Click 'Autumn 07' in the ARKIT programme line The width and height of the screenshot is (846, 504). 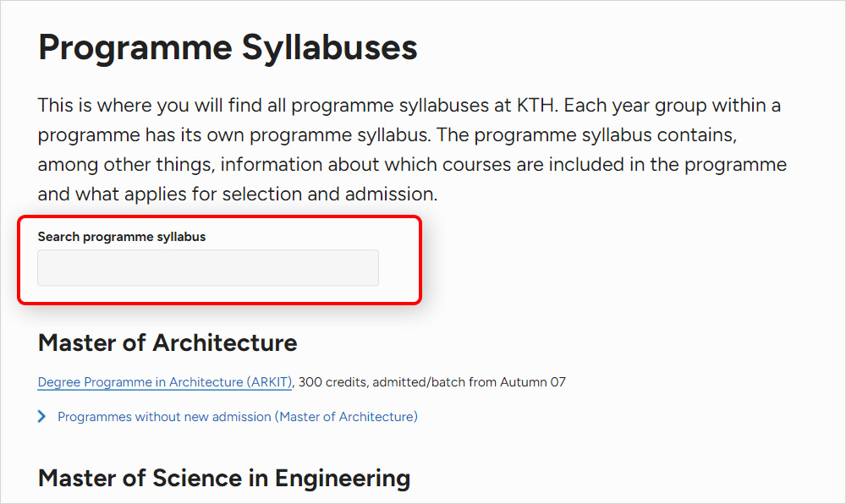coord(533,382)
